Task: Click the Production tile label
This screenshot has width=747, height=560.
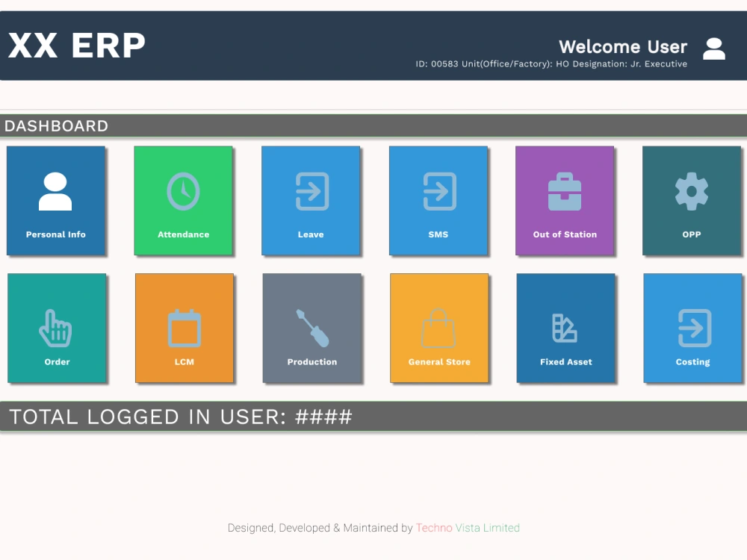Action: tap(312, 362)
